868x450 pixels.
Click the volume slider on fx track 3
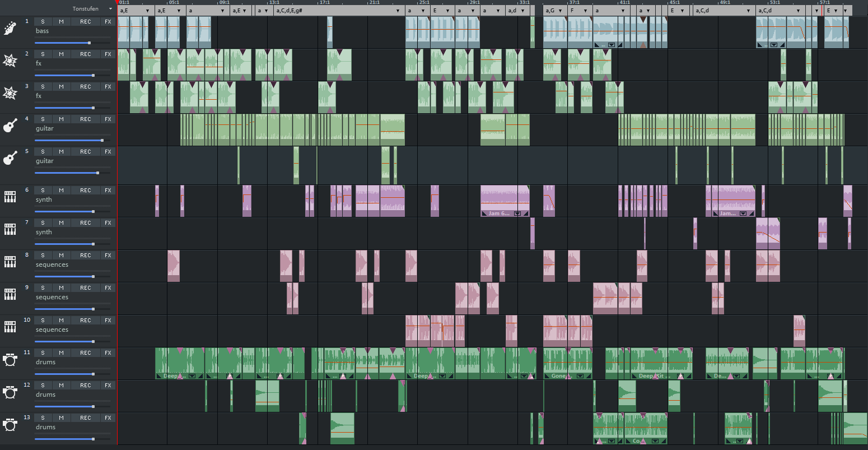pos(72,108)
